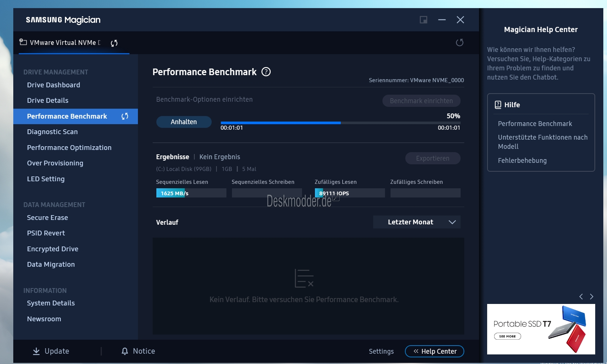The height and width of the screenshot is (364, 607).
Task: Open the Letzter Monat period dropdown
Action: tap(417, 222)
